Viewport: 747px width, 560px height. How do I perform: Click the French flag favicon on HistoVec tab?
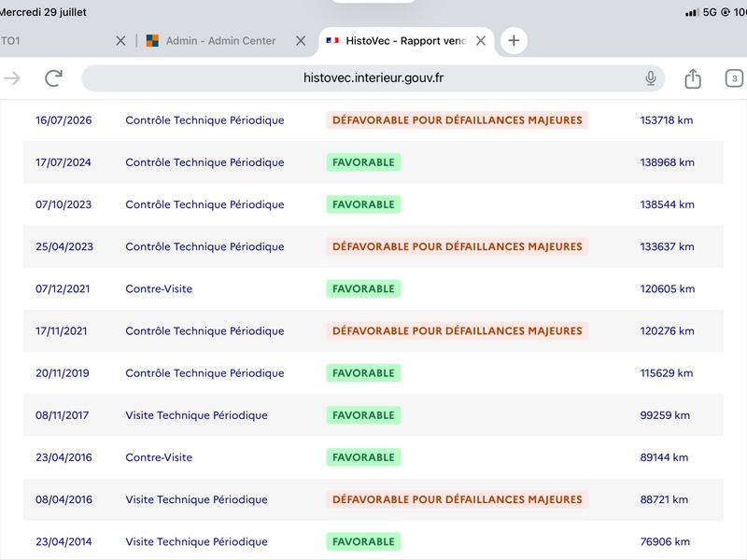(332, 41)
